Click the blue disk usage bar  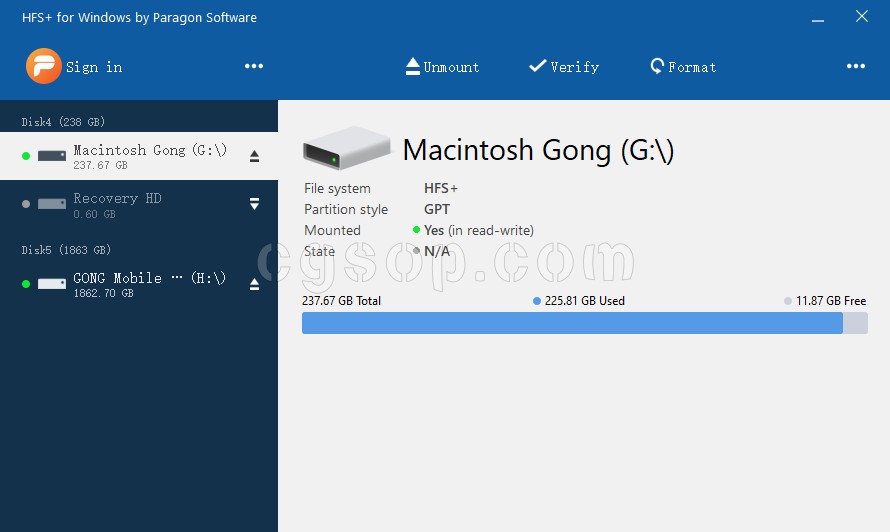(572, 323)
